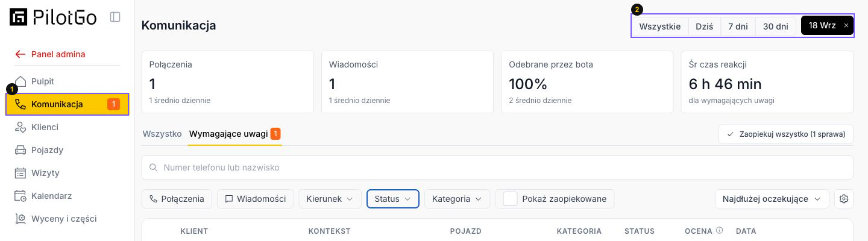Click the Połączenia stats card
The width and height of the screenshot is (868, 241).
click(228, 82)
